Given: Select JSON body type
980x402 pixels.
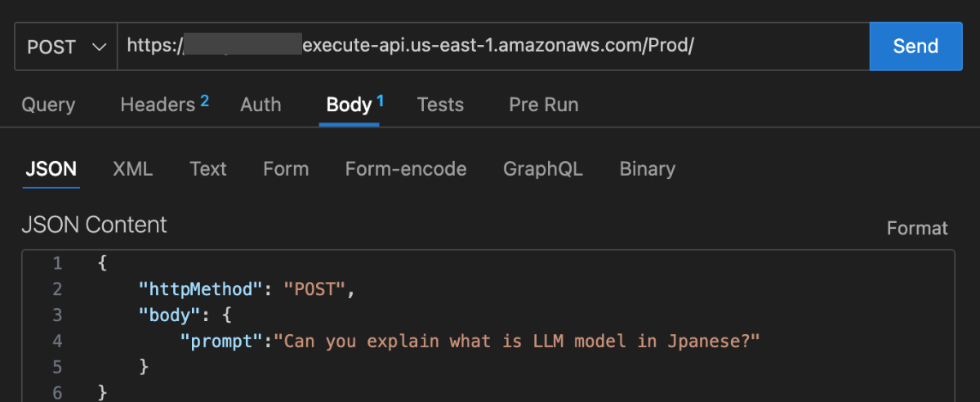Looking at the screenshot, I should pyautogui.click(x=51, y=169).
